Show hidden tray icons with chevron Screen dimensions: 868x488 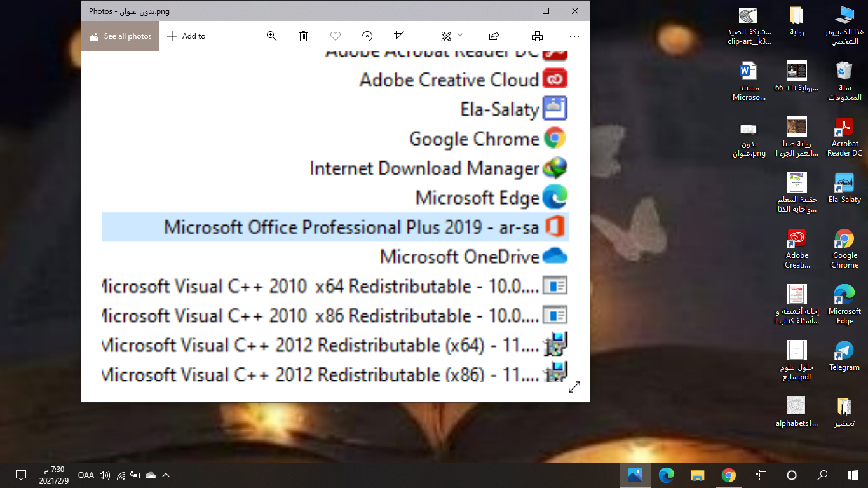[166, 475]
